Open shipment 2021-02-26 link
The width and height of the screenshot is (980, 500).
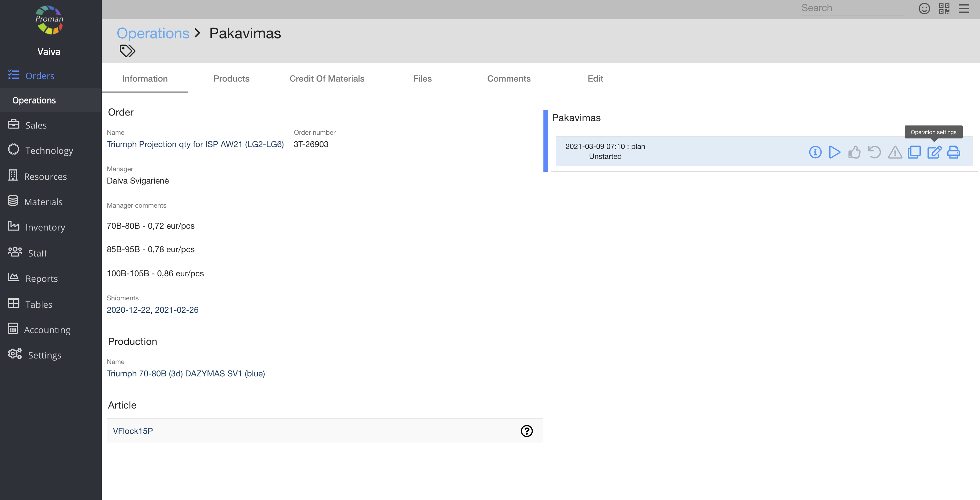(177, 310)
